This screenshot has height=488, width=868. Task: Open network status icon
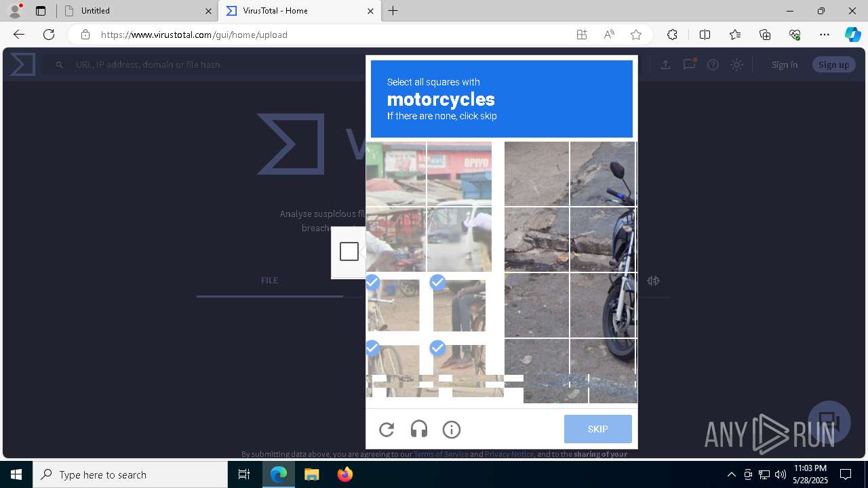[x=764, y=474]
